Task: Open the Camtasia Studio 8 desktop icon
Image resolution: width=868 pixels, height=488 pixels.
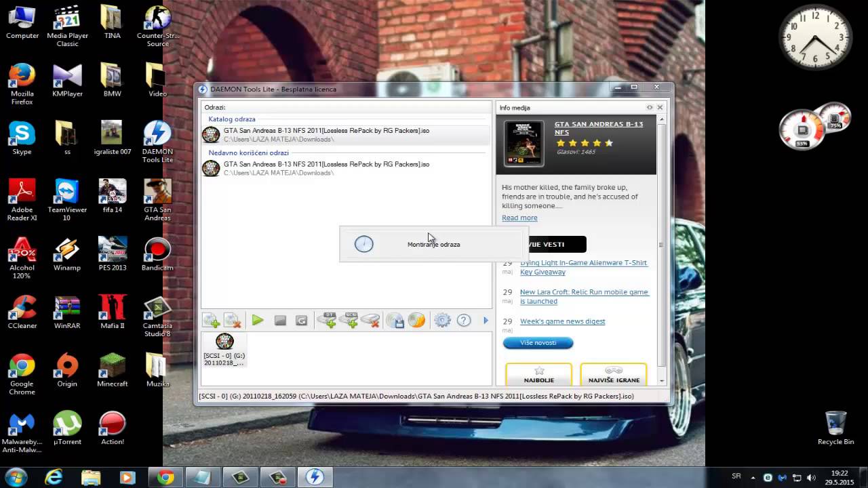Action: [x=157, y=316]
